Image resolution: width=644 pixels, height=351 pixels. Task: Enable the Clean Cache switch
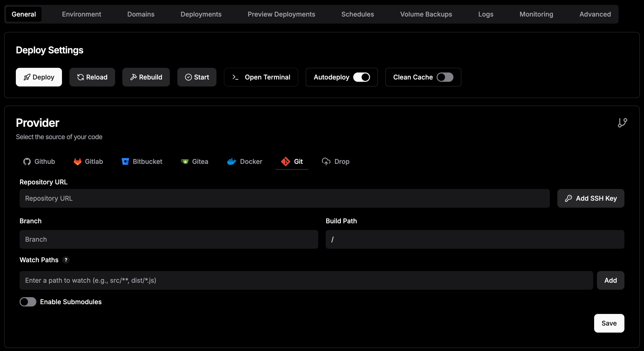(x=445, y=77)
